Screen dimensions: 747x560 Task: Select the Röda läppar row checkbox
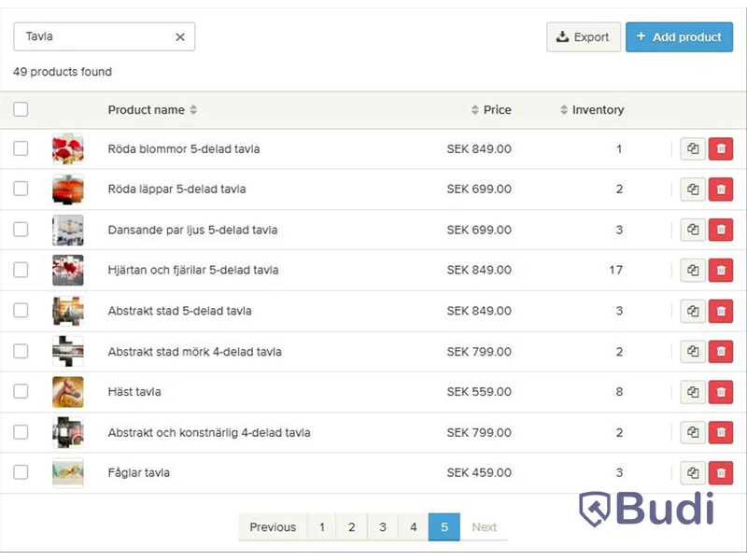click(x=21, y=189)
